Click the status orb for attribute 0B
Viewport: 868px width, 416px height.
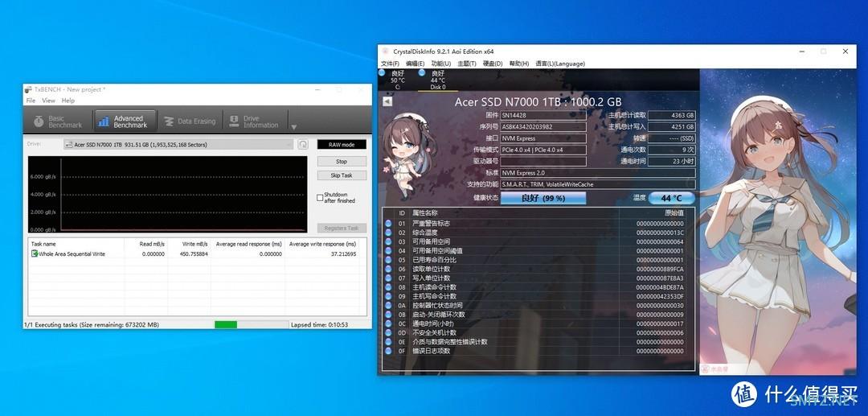(388, 314)
